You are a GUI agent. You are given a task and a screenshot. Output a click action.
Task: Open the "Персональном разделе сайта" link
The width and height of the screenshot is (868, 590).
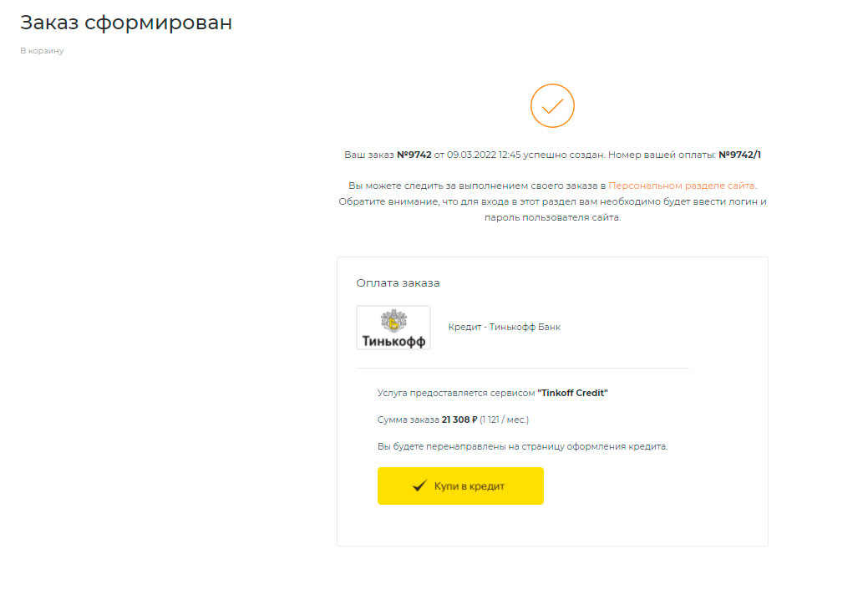pos(682,186)
